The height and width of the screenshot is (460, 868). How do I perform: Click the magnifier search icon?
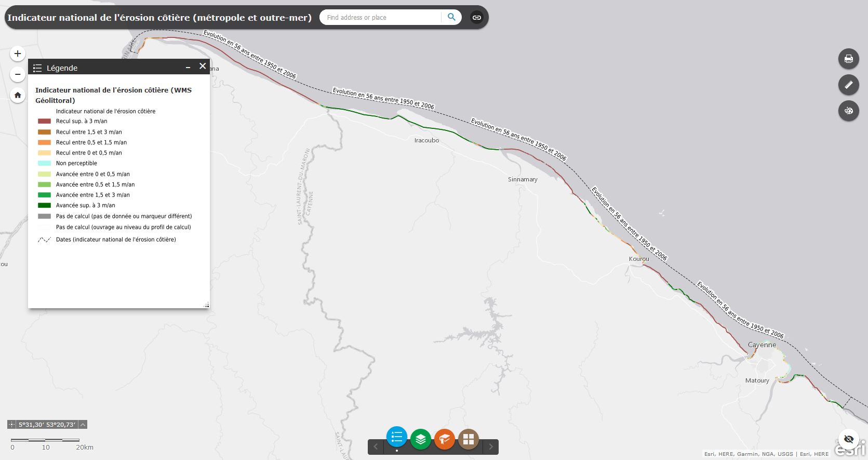coord(451,17)
